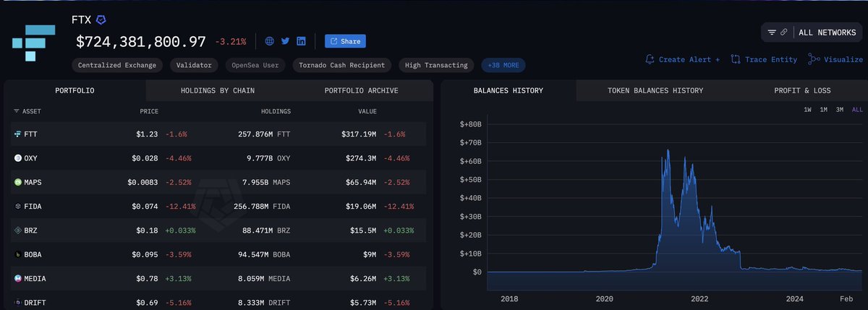Open the MEDIA asset name
Screen dimensions: 868x310
(x=35, y=279)
